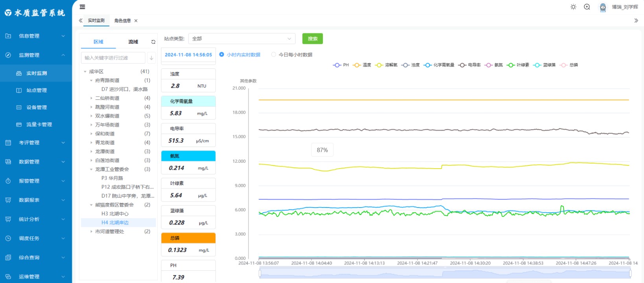Click the double-left arrow tab scroll icon
The image size is (644, 283).
coord(81,20)
